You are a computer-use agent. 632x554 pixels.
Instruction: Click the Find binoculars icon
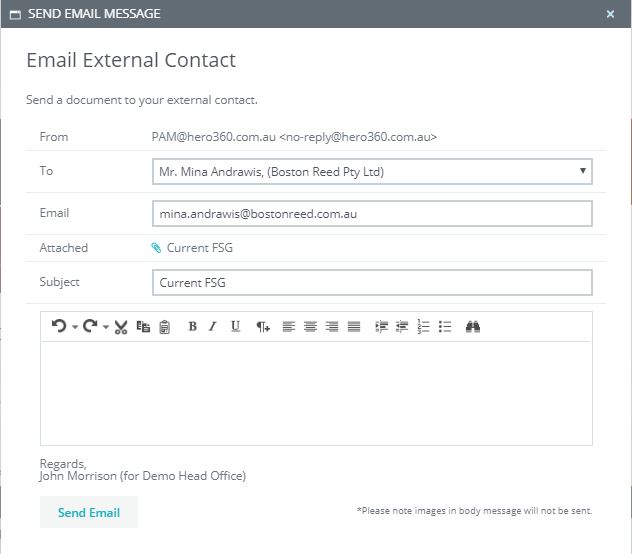[x=473, y=326]
